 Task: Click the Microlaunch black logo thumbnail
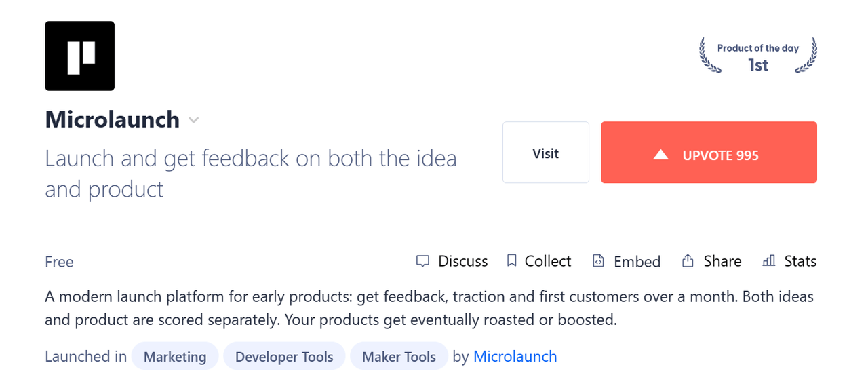(79, 56)
